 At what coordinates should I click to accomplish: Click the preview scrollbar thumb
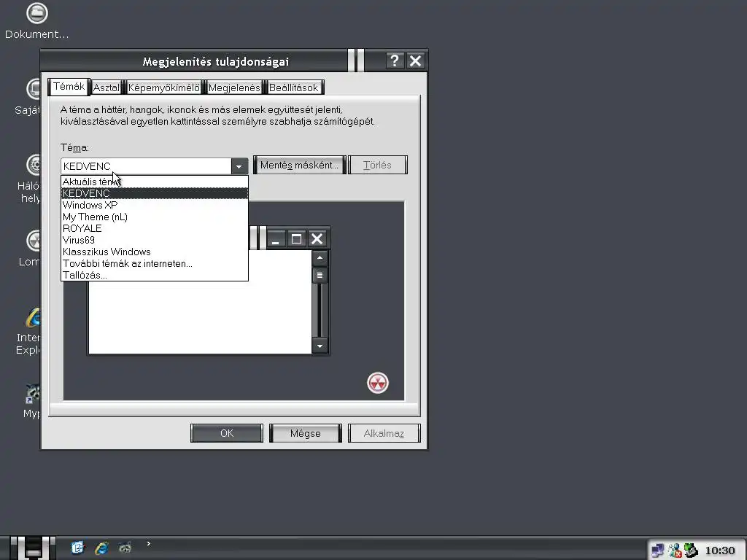click(x=320, y=275)
